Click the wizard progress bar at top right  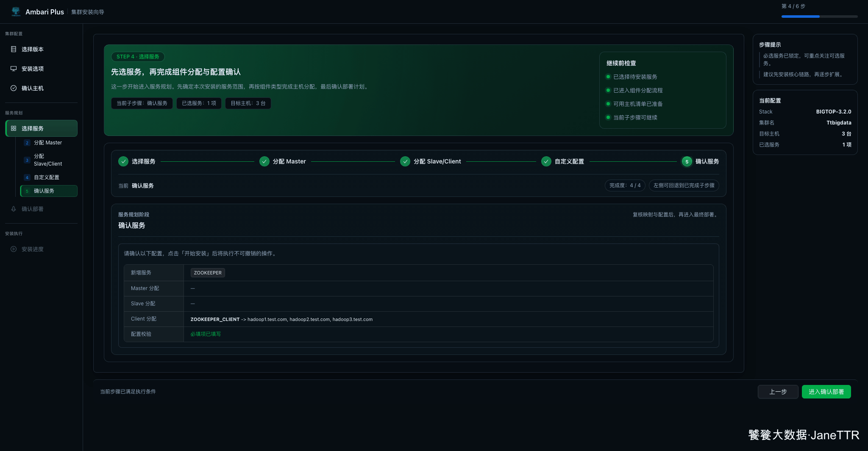click(x=820, y=17)
